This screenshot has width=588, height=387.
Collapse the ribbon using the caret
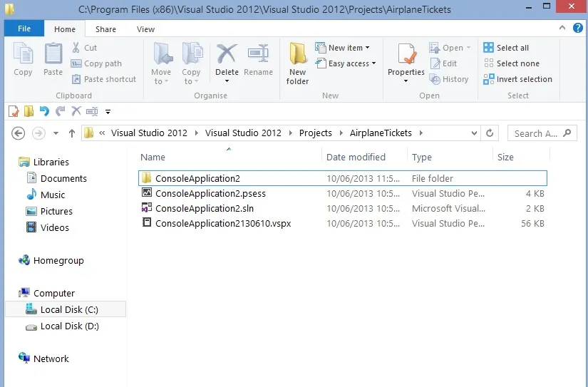click(562, 28)
